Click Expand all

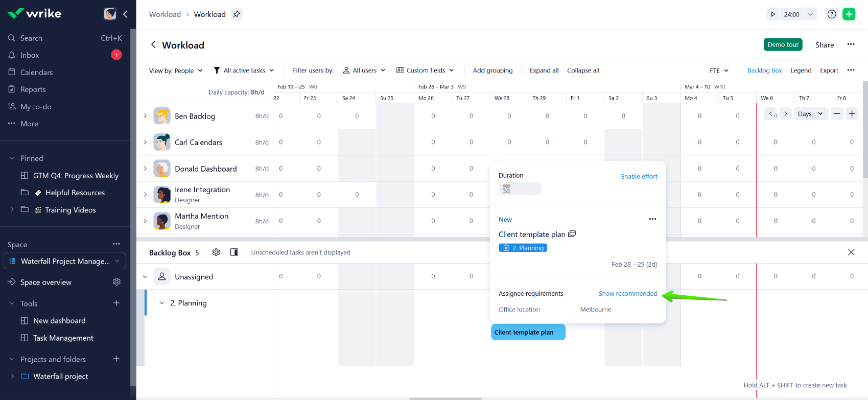coord(544,70)
